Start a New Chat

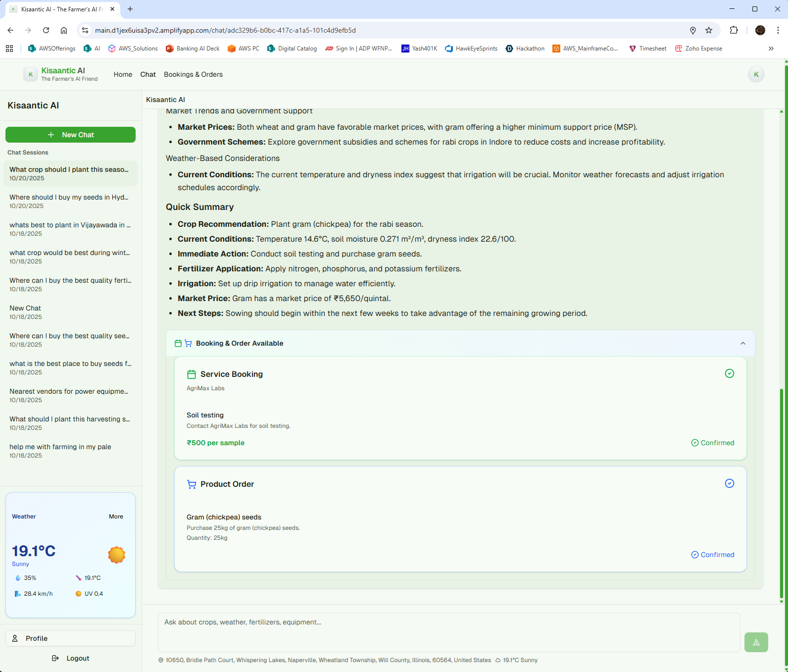pos(70,135)
